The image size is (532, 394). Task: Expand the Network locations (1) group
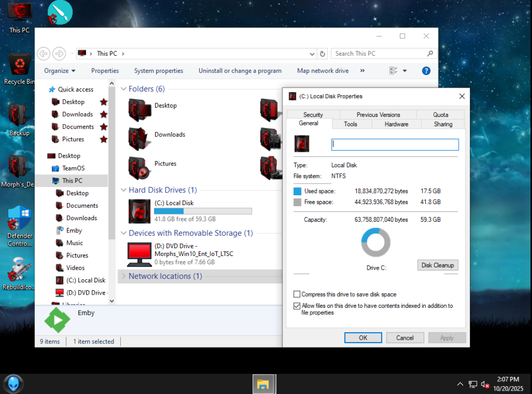pyautogui.click(x=123, y=276)
